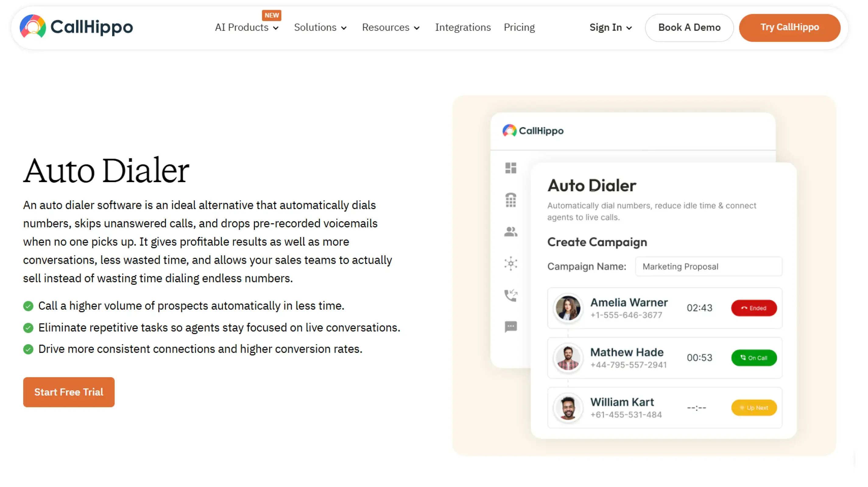The image size is (868, 487).
Task: Click the name 'Amelia Warner'
Action: pos(629,302)
